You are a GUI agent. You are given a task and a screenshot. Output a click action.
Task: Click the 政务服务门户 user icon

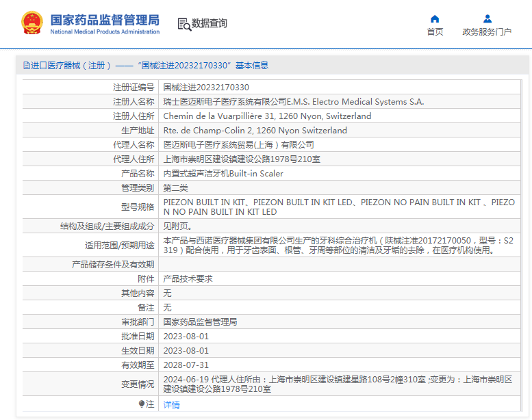click(x=487, y=18)
